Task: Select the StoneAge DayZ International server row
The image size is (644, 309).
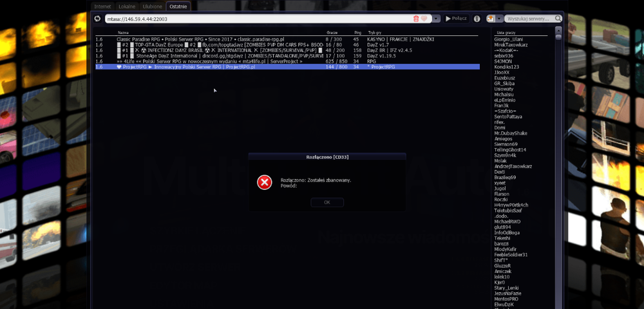Action: pos(287,56)
